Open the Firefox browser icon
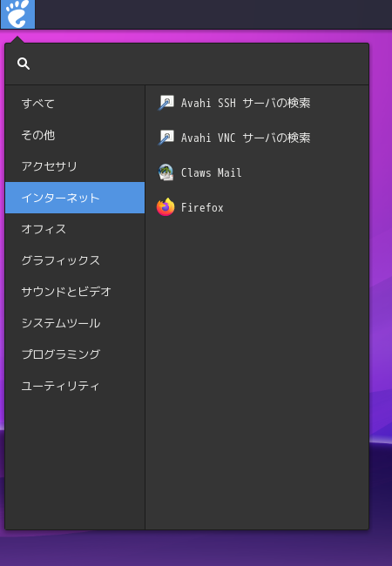The width and height of the screenshot is (392, 566). [x=166, y=207]
